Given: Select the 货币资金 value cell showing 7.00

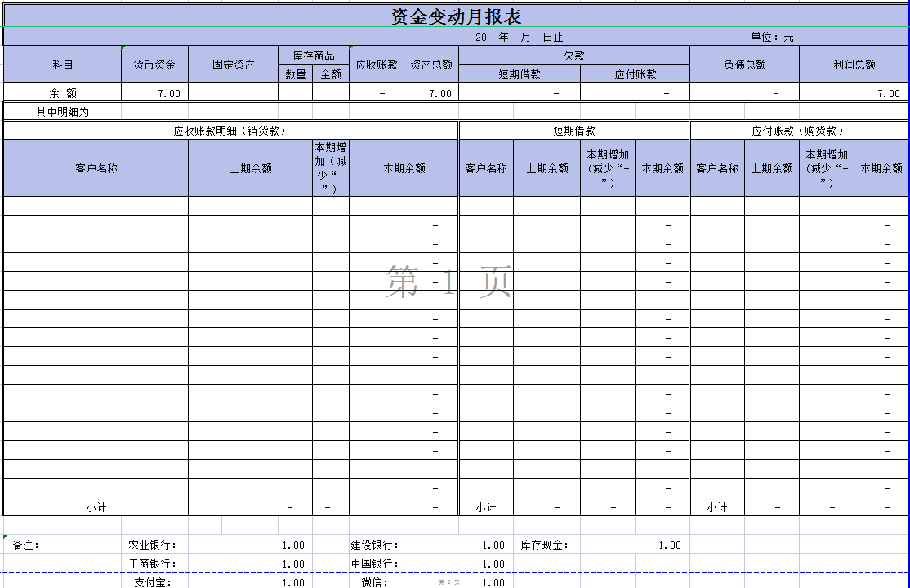Looking at the screenshot, I should click(x=163, y=92).
